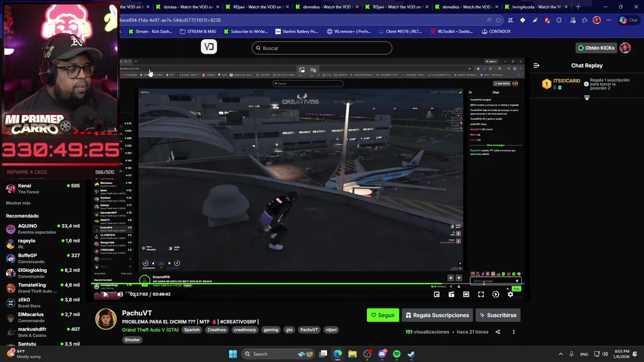
Task: Select the gaming tag
Action: 271,330
